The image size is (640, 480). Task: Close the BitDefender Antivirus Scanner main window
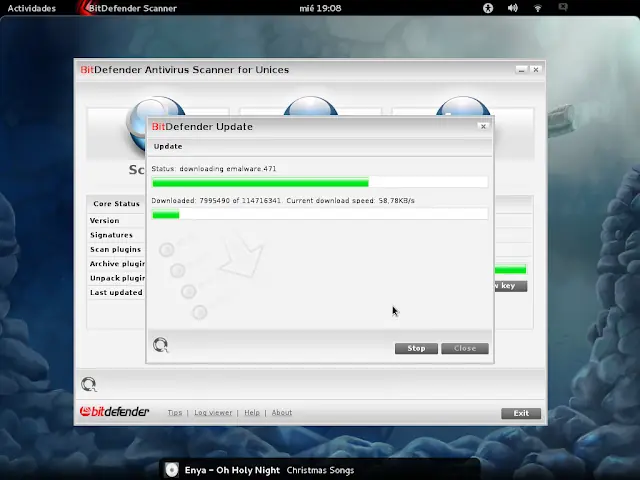[x=536, y=70]
